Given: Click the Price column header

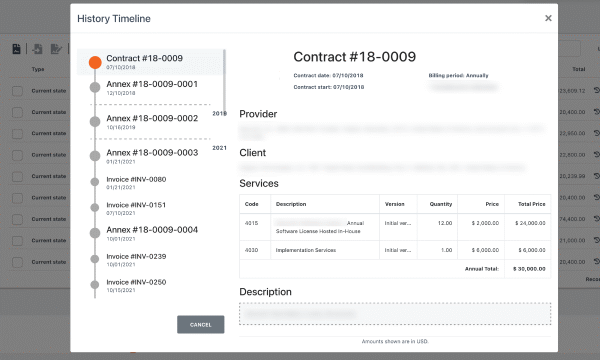Looking at the screenshot, I should [x=492, y=204].
